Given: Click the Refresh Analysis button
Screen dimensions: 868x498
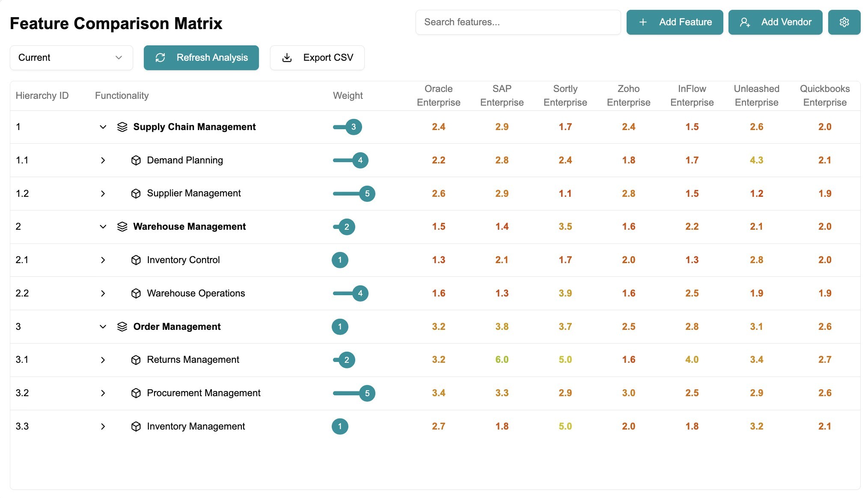Looking at the screenshot, I should pos(201,58).
